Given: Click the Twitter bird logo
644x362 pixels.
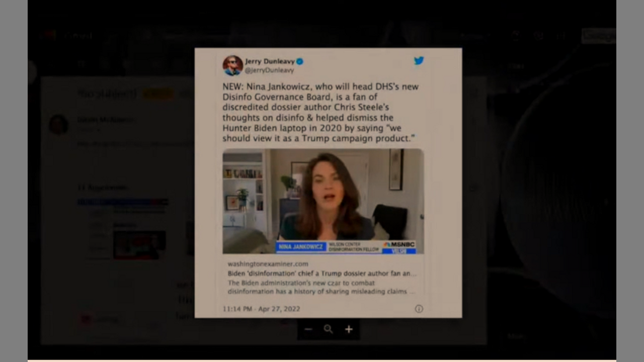Looking at the screenshot, I should (419, 61).
